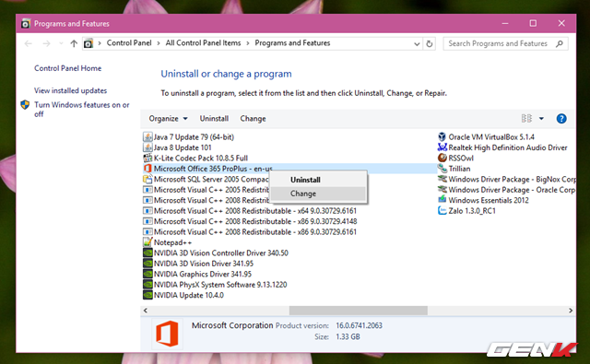
Task: Open the Control Panel Home link
Action: click(x=67, y=68)
